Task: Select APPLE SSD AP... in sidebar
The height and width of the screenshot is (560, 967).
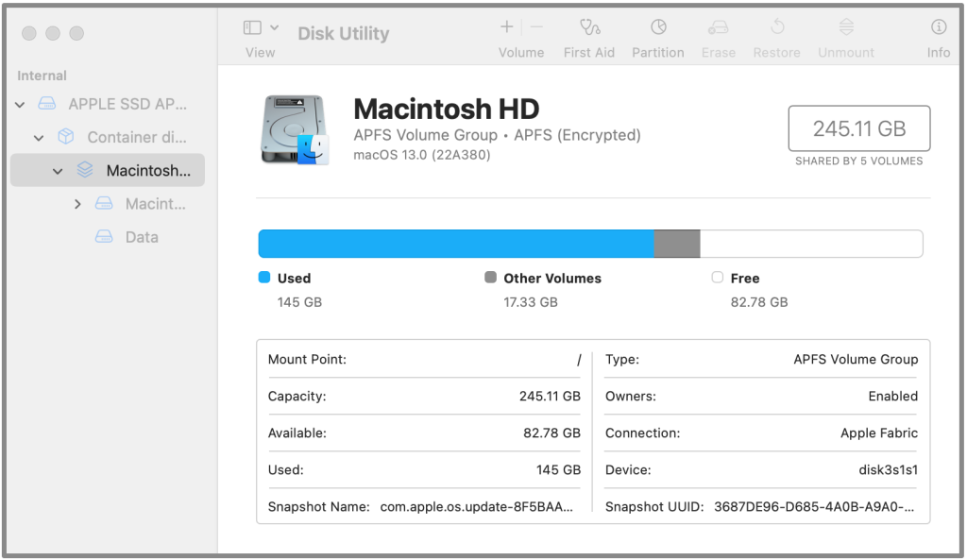Action: point(127,104)
